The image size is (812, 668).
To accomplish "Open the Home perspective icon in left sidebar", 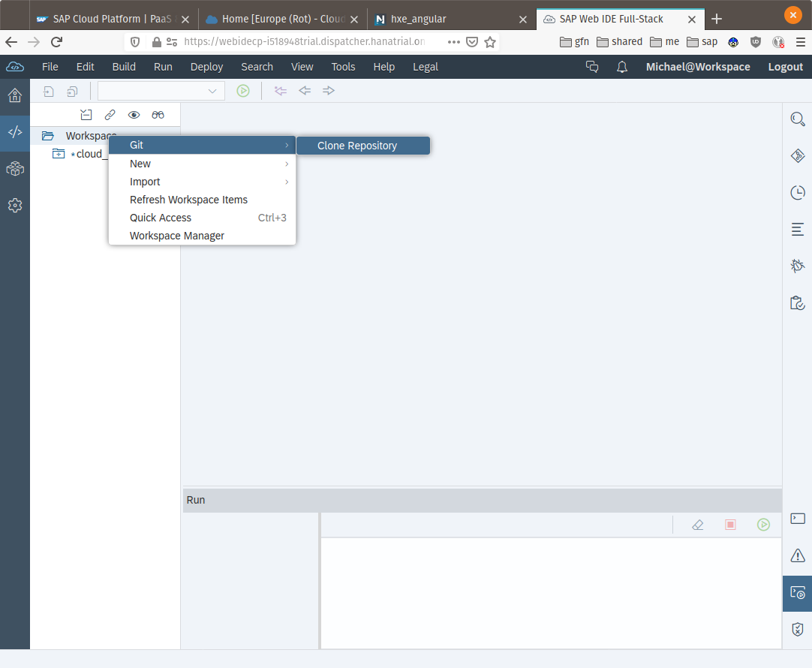I will (15, 95).
